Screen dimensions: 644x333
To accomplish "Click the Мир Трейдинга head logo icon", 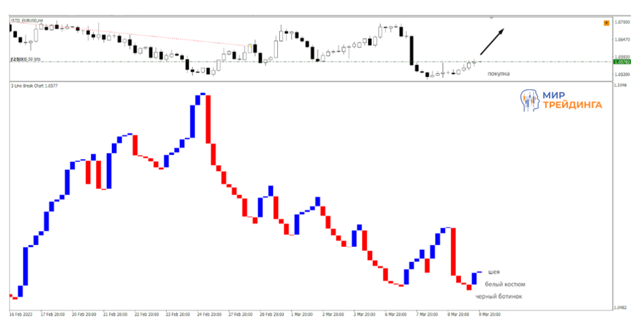I will 530,99.
